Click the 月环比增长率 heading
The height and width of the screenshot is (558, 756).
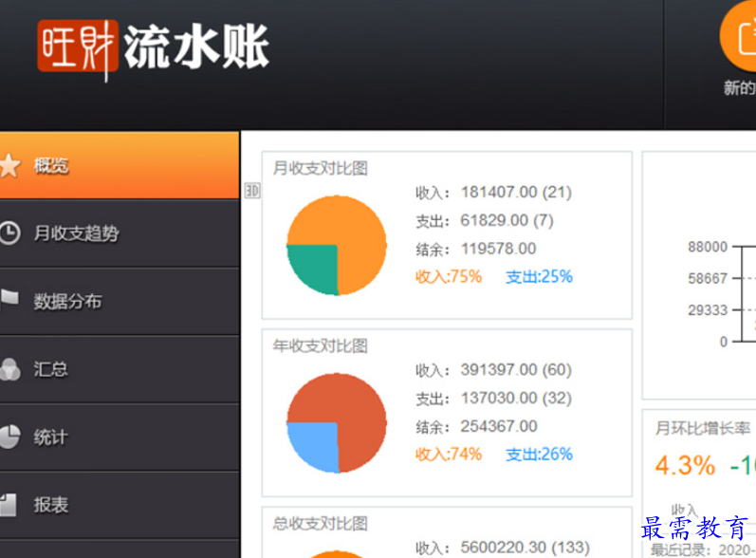click(x=703, y=428)
